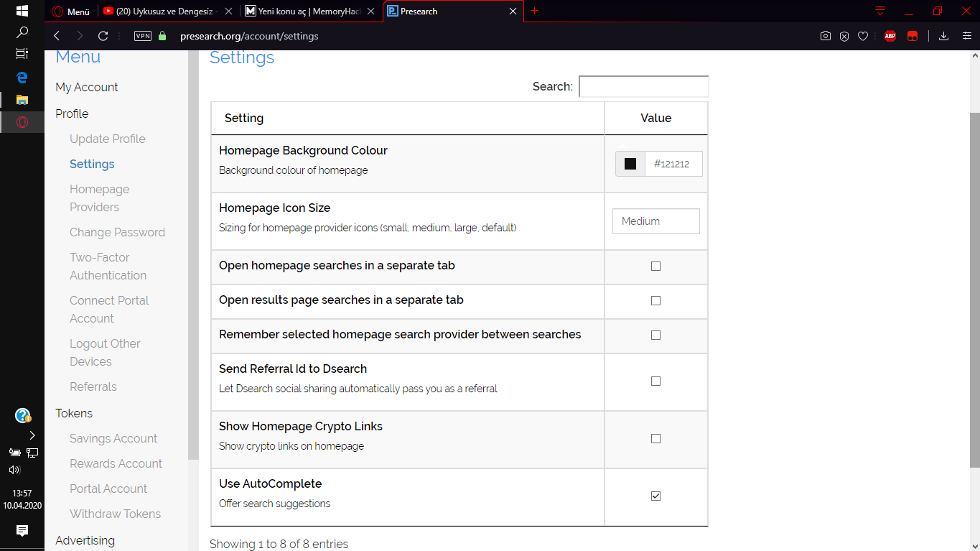Image resolution: width=980 pixels, height=551 pixels.
Task: Close the Presearch tab
Action: 513,11
